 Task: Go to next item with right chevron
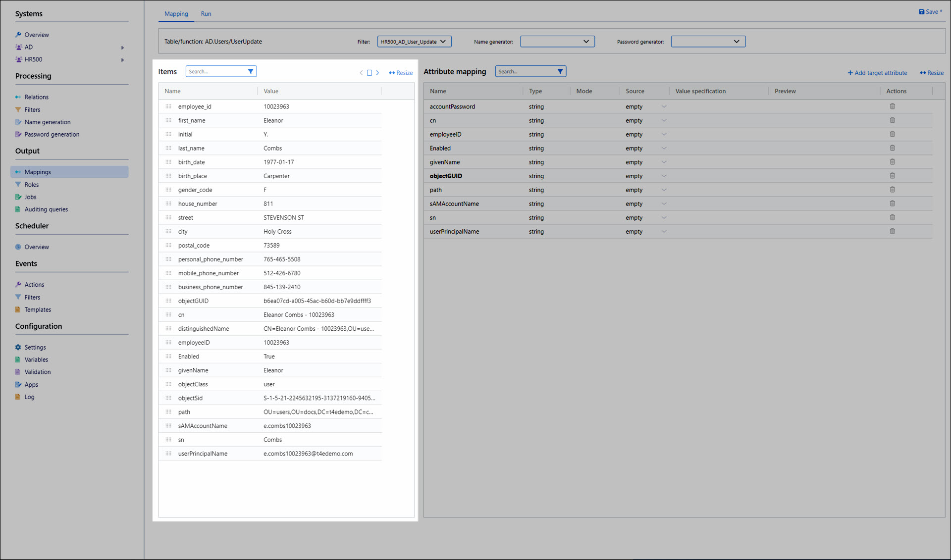pos(377,73)
